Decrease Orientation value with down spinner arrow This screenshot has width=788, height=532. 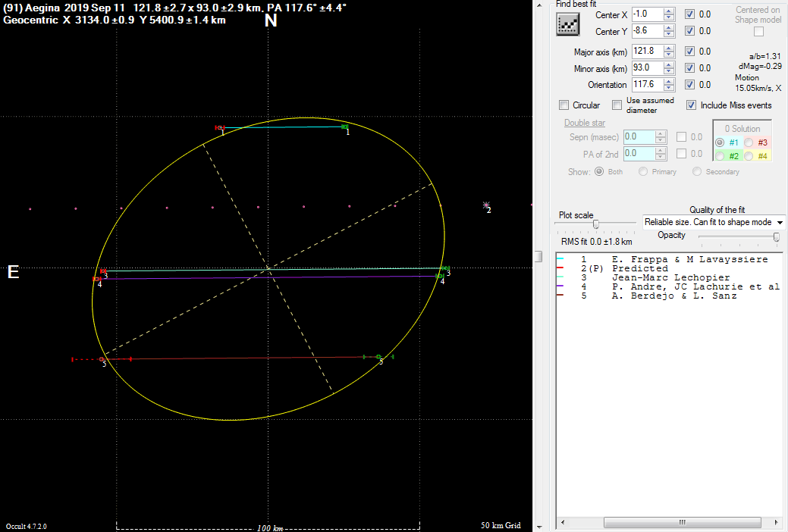[x=668, y=88]
